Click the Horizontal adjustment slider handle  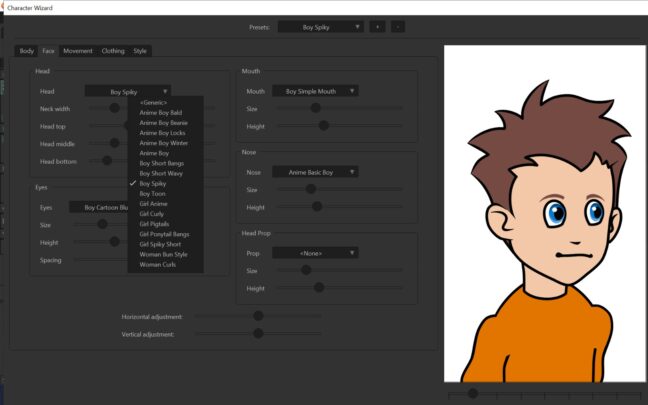point(258,316)
